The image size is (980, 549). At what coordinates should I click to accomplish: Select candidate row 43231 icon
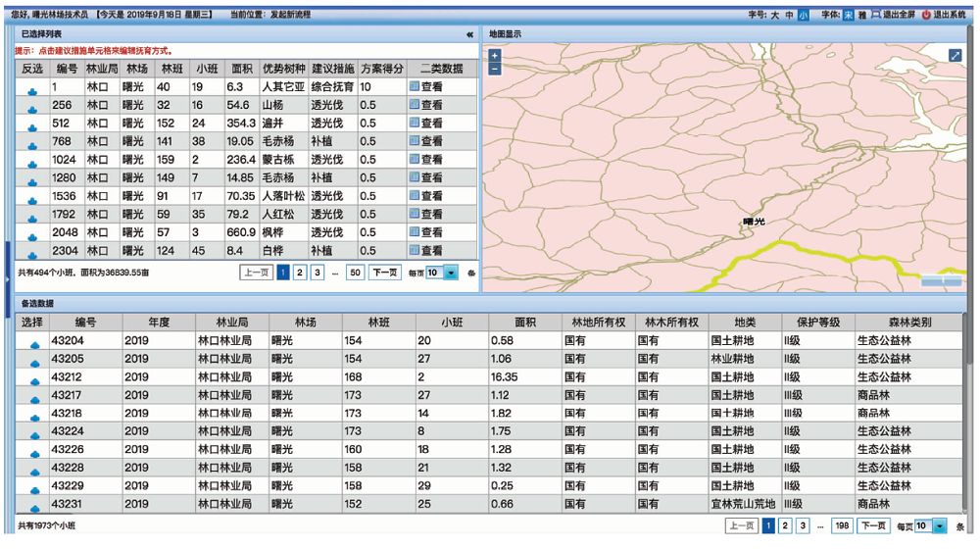pyautogui.click(x=33, y=506)
